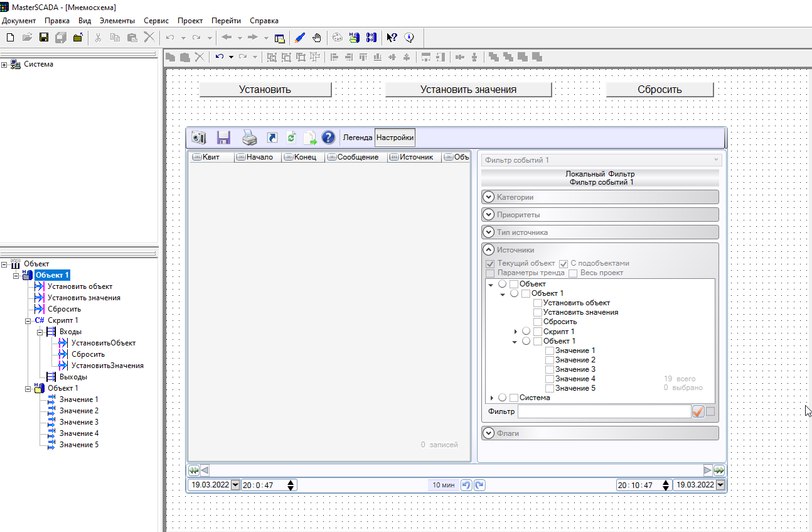The height and width of the screenshot is (532, 812).
Task: Select 'УстановитьЗначения' input in the left tree
Action: (x=107, y=366)
